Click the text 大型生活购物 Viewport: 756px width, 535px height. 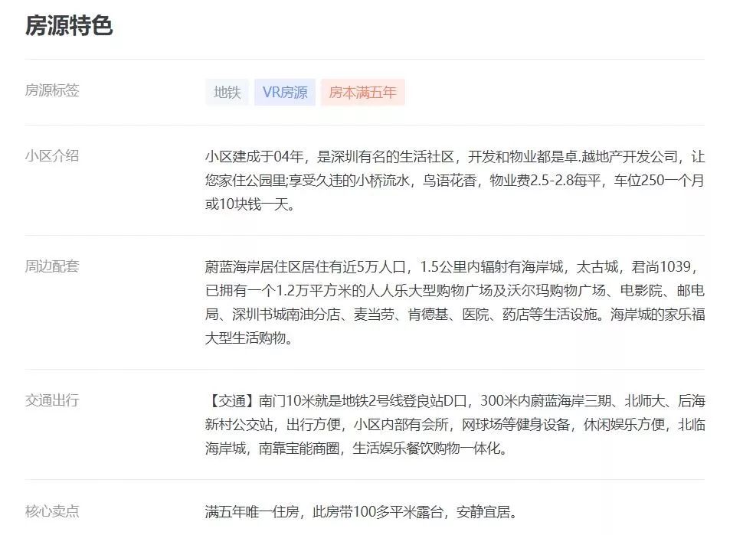click(249, 338)
